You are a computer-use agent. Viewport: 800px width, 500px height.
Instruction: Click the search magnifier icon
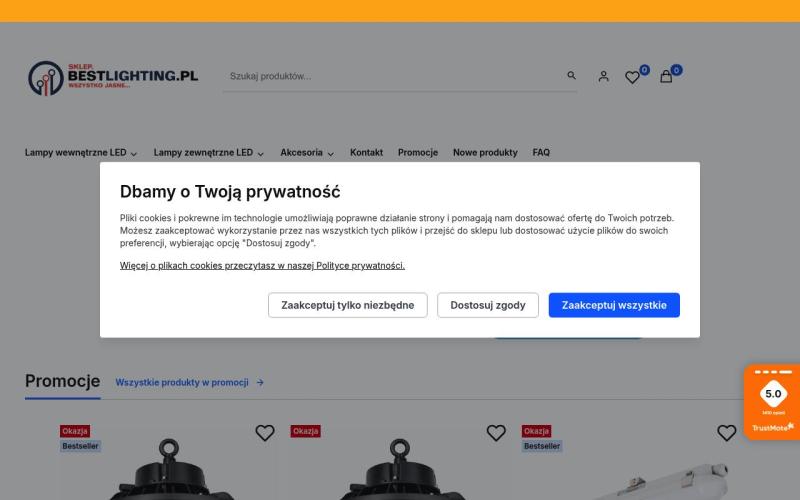pyautogui.click(x=571, y=76)
